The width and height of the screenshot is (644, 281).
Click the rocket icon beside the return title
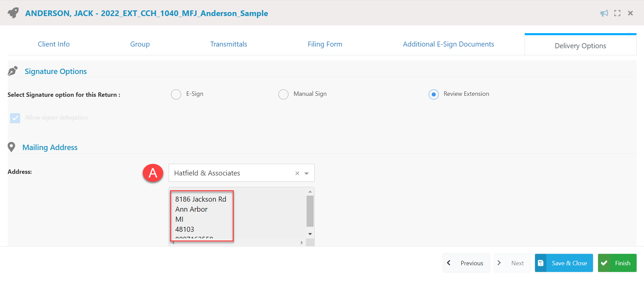(x=13, y=13)
